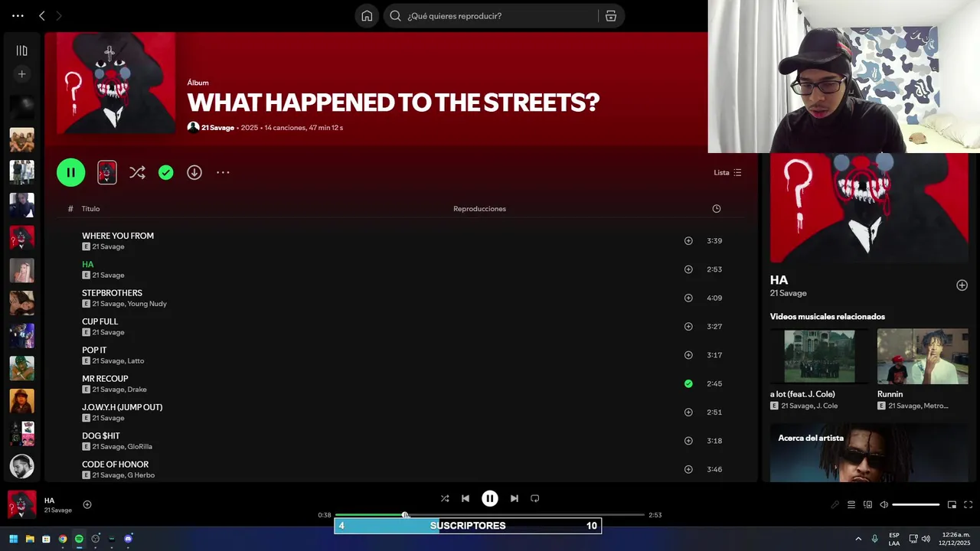The width and height of the screenshot is (980, 551).
Task: Sort by the Reproducciones column header
Action: [x=479, y=209]
